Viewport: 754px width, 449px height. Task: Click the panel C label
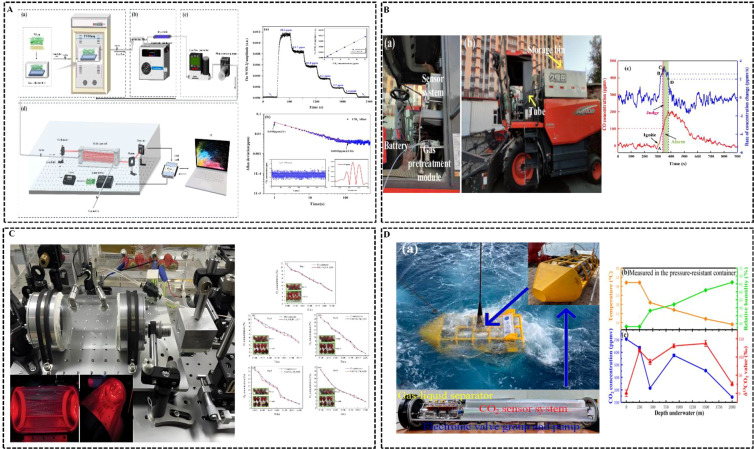(13, 234)
